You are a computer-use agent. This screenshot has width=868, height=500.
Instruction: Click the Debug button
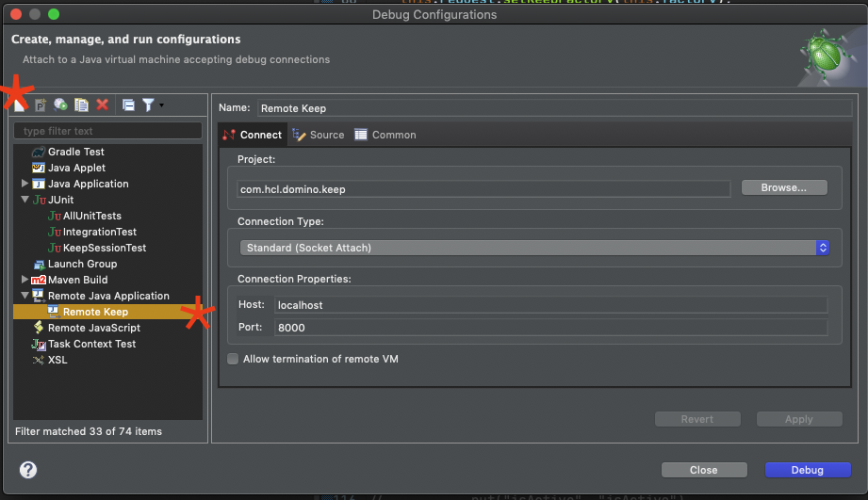808,470
